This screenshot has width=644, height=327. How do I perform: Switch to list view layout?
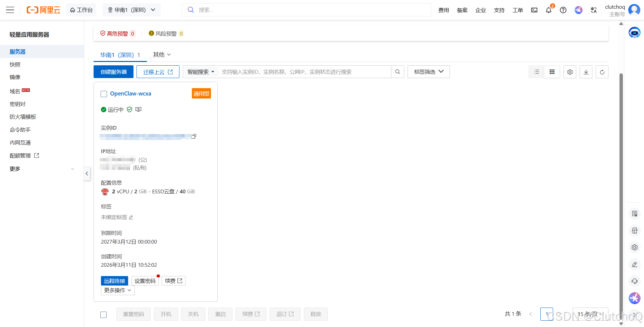(537, 72)
